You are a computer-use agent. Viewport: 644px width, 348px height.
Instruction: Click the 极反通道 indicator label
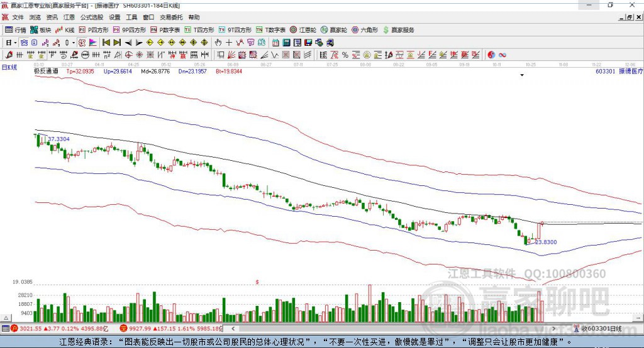click(x=46, y=71)
